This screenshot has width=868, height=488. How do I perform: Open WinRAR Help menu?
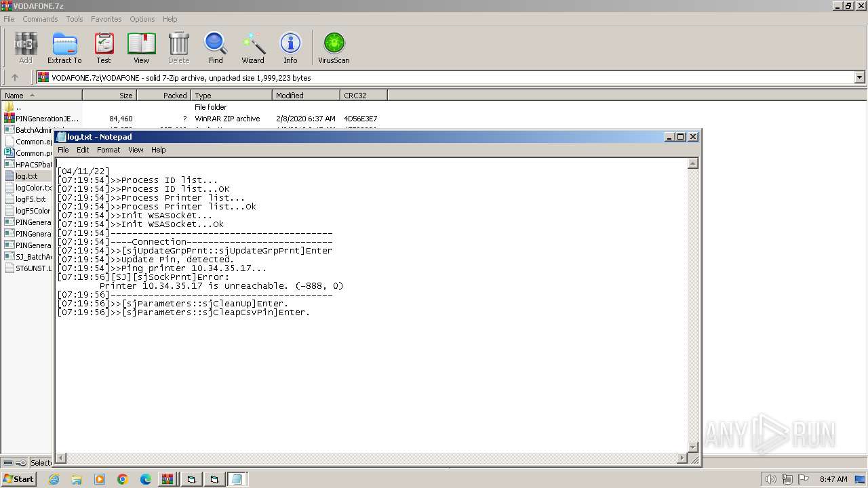[x=170, y=19]
